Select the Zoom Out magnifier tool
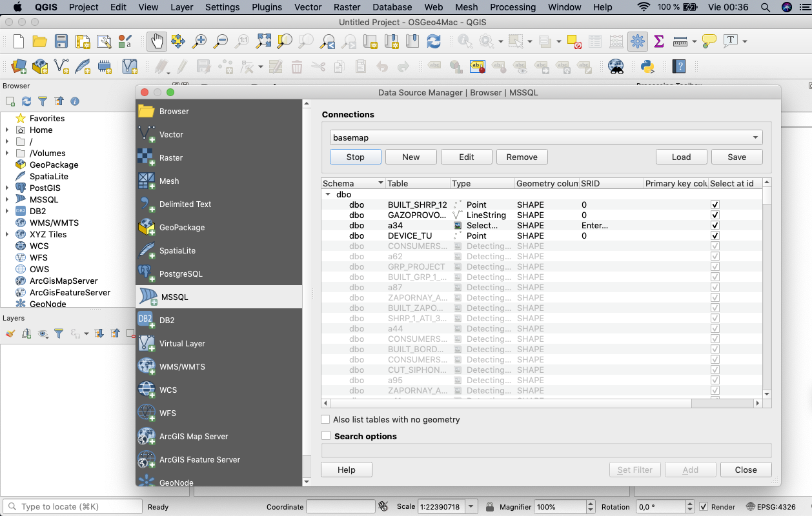This screenshot has width=812, height=516. pos(221,41)
